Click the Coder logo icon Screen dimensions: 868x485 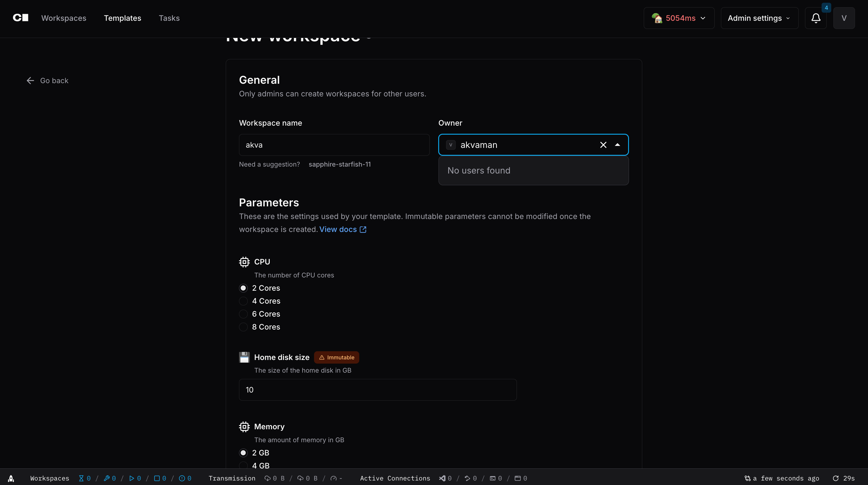[x=20, y=18]
